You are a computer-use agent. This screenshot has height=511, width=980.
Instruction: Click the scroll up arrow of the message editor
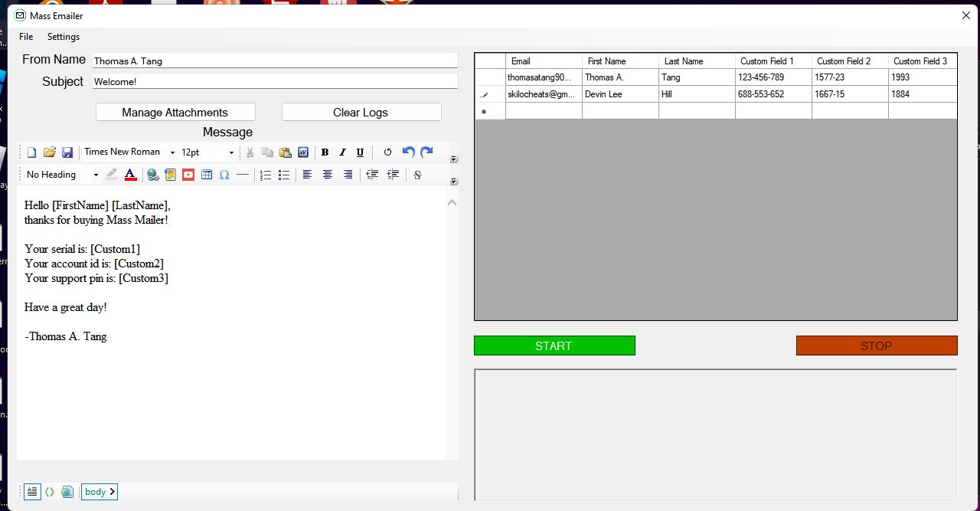tap(452, 203)
